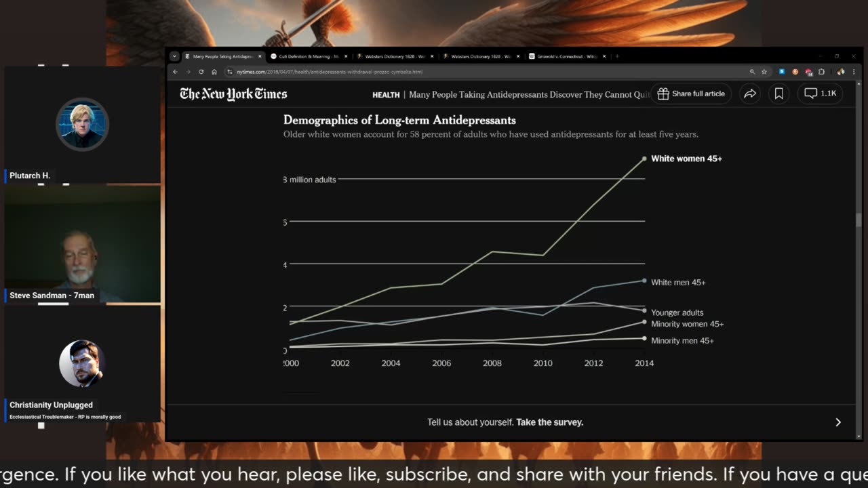This screenshot has height=488, width=868.
Task: Select the White men 45+ chart label
Action: click(x=678, y=282)
